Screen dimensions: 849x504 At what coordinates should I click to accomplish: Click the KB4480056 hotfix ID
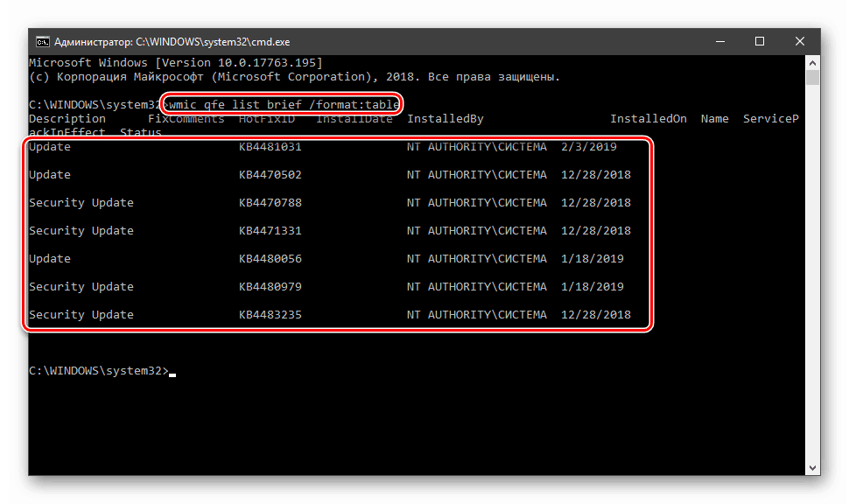[x=270, y=259]
